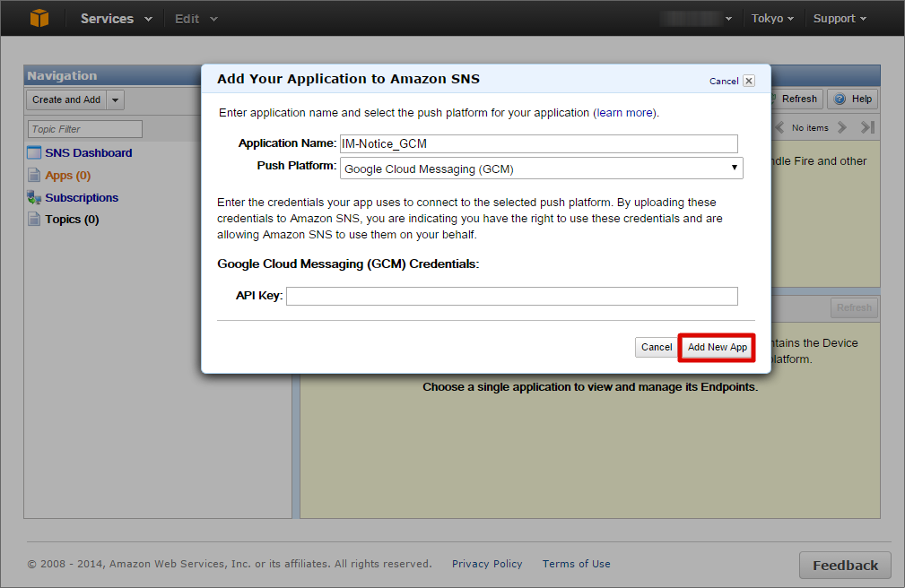Click the Help button
Image resolution: width=905 pixels, height=588 pixels.
click(853, 99)
